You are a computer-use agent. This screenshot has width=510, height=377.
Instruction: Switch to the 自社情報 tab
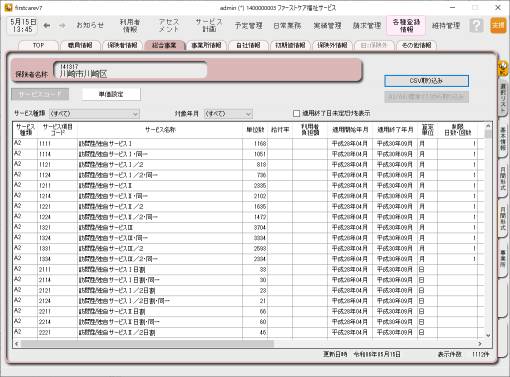point(248,45)
